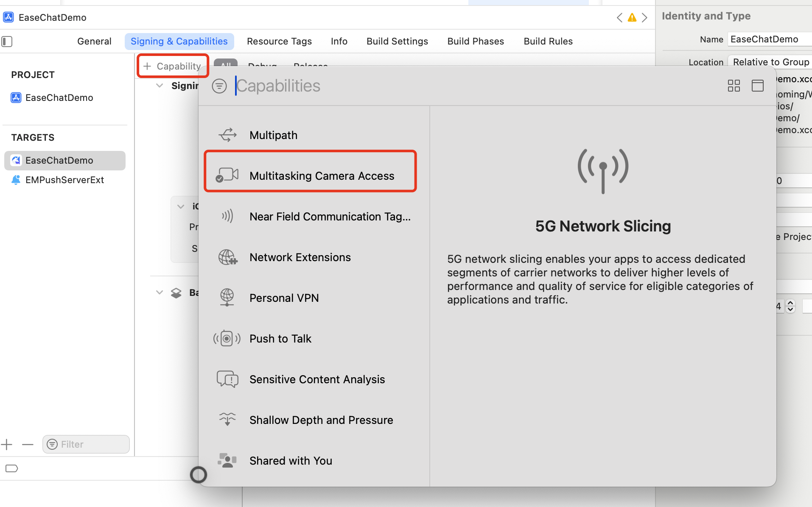812x507 pixels.
Task: Click the + Capability button
Action: (173, 66)
